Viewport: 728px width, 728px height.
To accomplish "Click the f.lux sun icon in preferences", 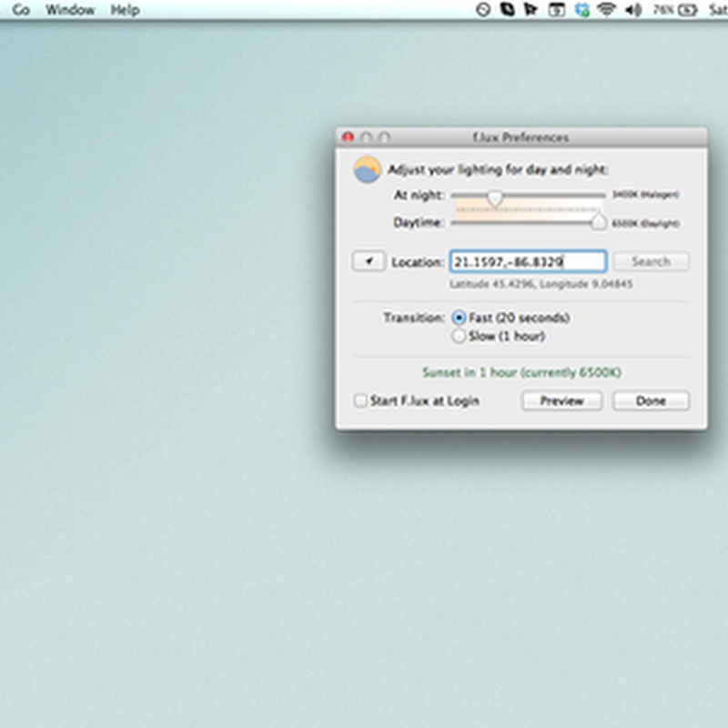I will click(367, 169).
